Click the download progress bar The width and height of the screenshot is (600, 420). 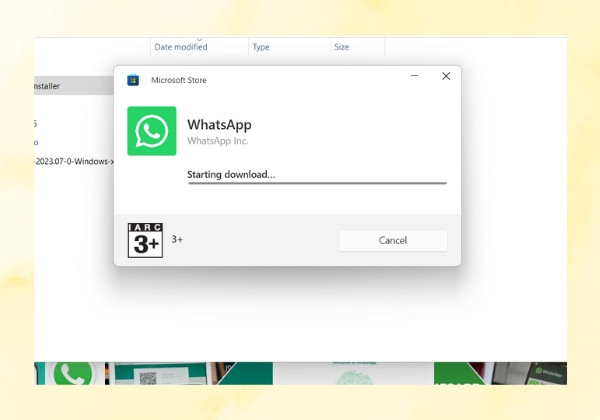[x=317, y=183]
